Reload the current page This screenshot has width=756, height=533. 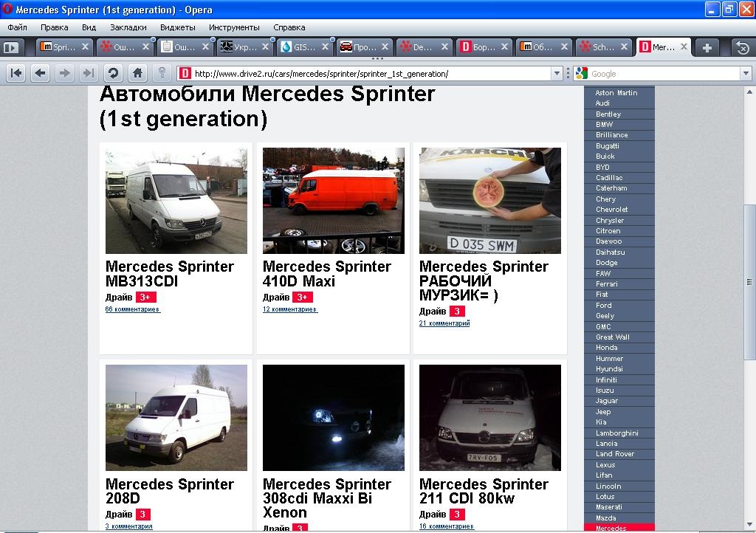113,73
